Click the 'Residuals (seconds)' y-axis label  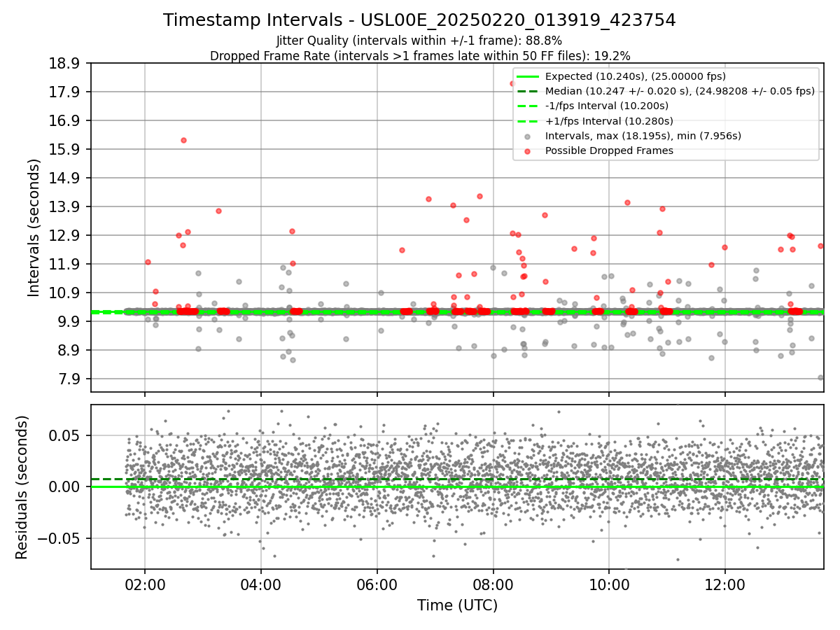click(22, 487)
